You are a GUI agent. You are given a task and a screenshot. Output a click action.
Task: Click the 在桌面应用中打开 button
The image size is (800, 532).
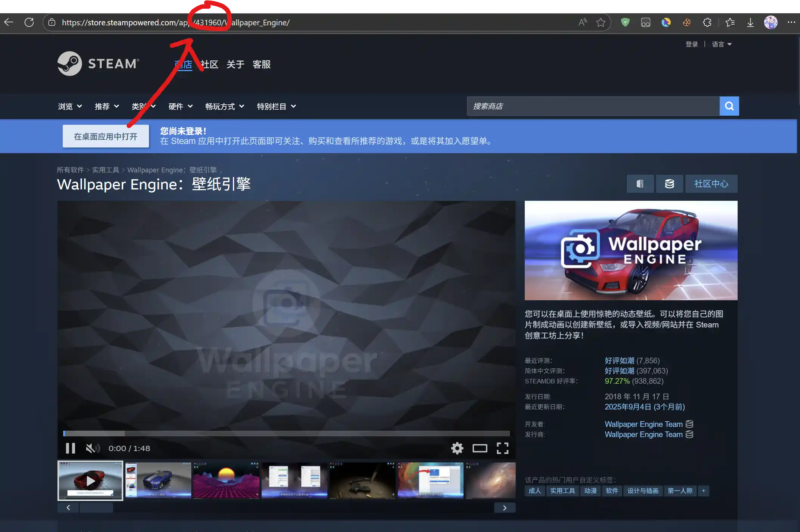pyautogui.click(x=105, y=136)
